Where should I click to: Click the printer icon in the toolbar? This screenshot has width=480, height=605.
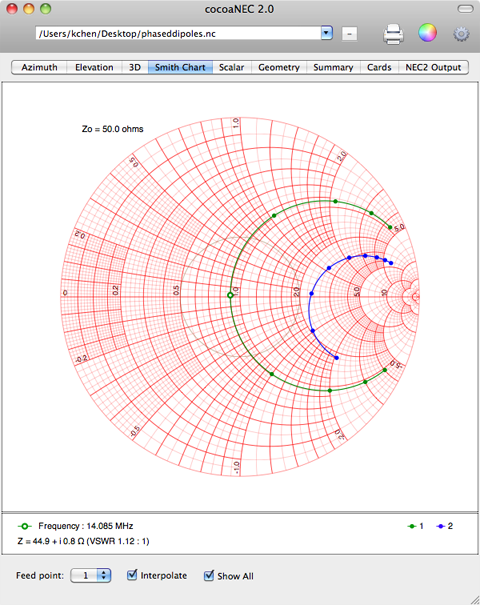click(393, 34)
